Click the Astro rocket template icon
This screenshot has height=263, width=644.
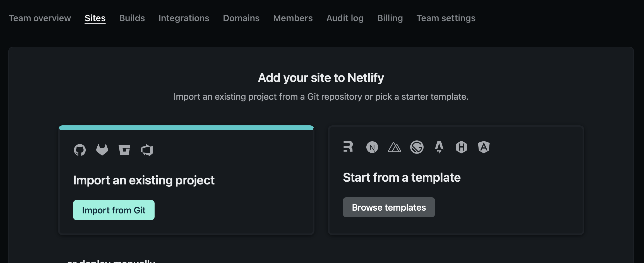439,147
